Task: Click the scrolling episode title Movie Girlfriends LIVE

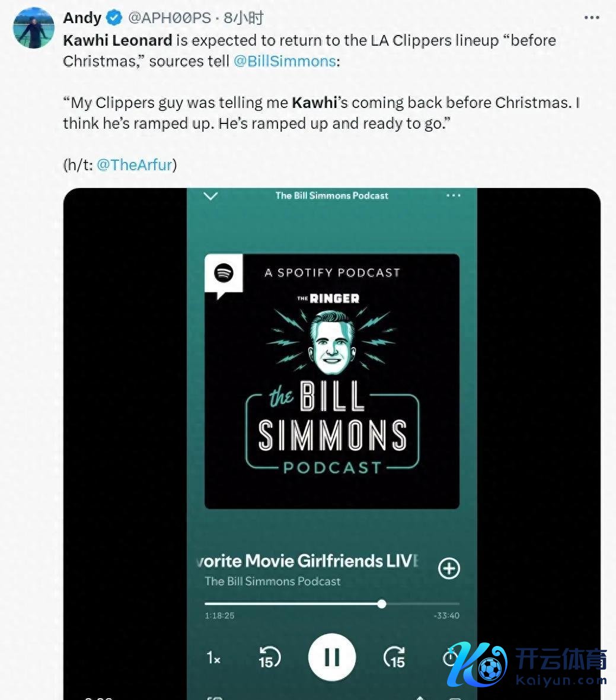Action: coord(308,561)
